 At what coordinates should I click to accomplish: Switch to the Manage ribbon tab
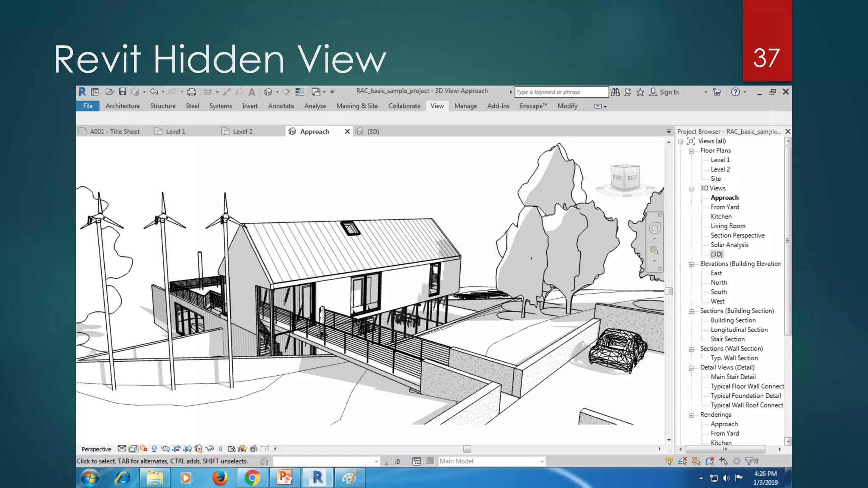(465, 106)
